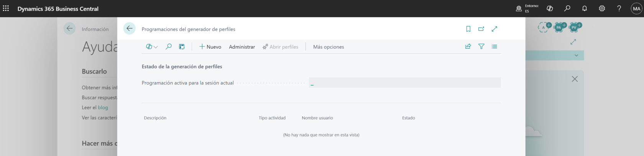Viewport: 644px width, 156px height.
Task: Expand the teal bar chevron in background
Action: click(x=576, y=56)
